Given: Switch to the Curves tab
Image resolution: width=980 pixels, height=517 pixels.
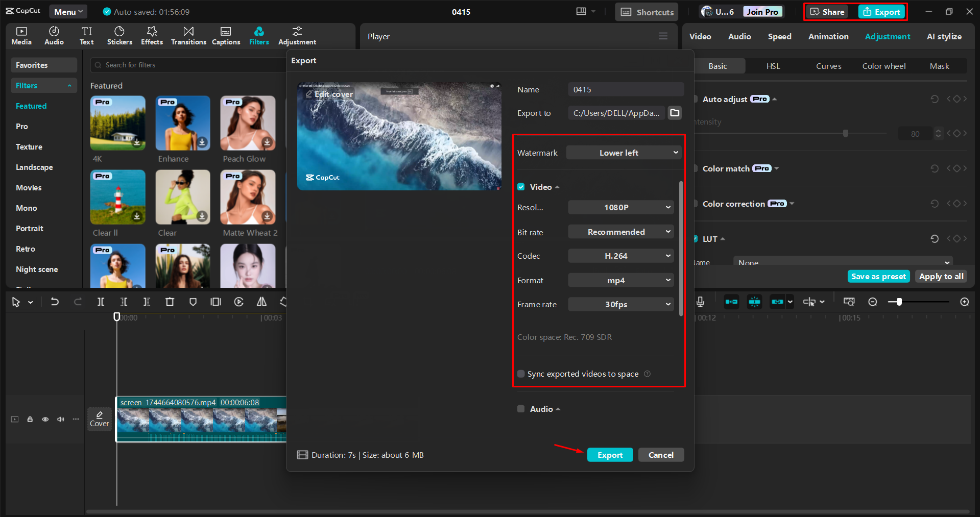Looking at the screenshot, I should tap(828, 66).
